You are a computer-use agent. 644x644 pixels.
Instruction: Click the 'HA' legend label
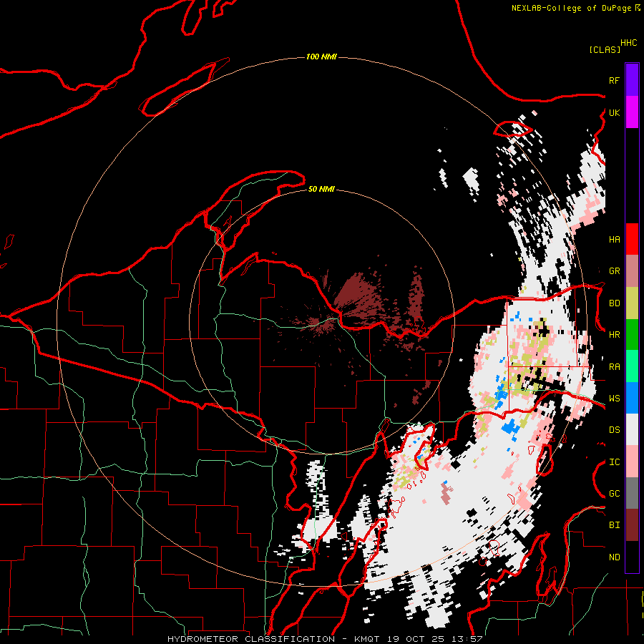(x=614, y=240)
